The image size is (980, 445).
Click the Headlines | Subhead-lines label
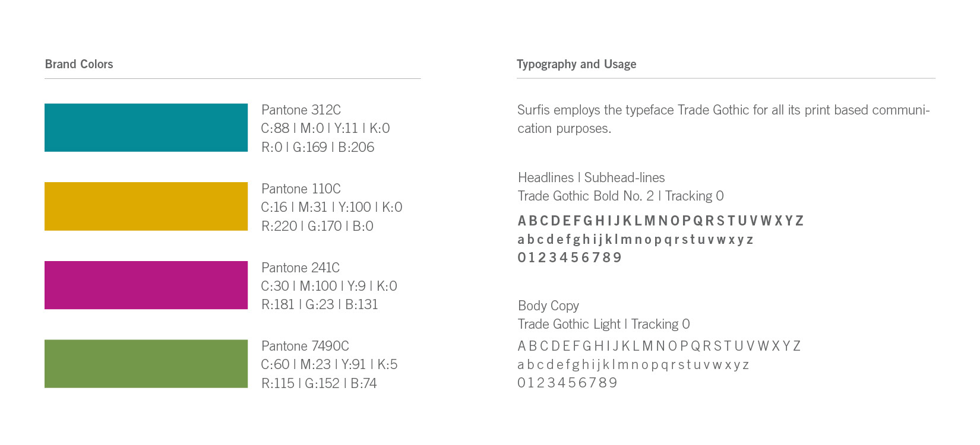(x=592, y=177)
